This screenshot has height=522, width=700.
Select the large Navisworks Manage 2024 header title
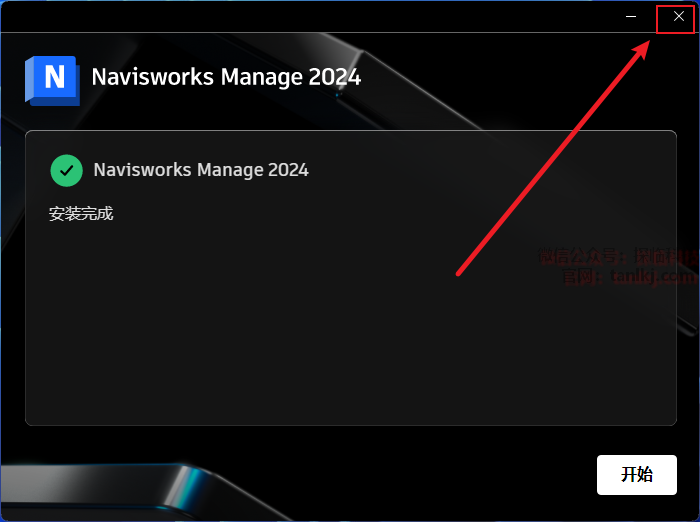[x=226, y=77]
